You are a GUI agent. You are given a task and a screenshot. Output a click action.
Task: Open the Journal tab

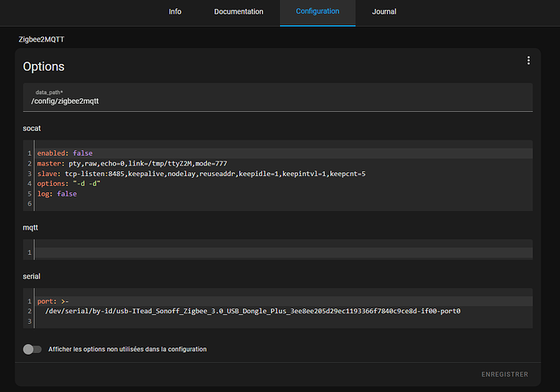point(384,11)
